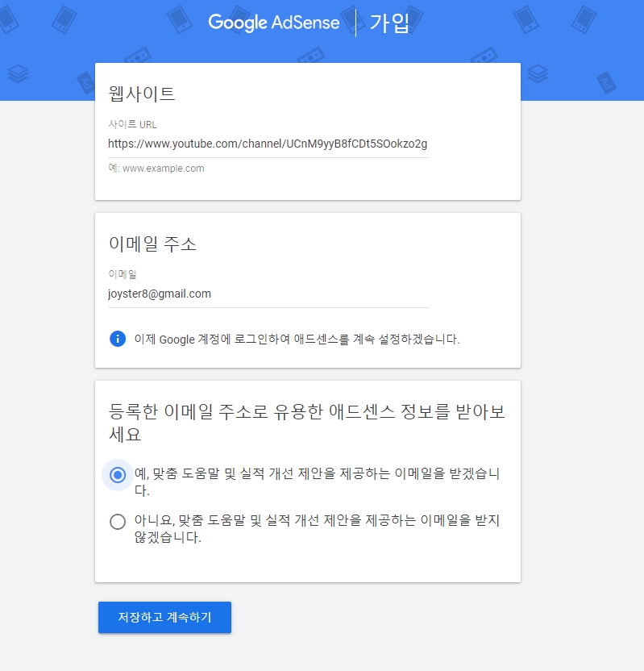The height and width of the screenshot is (671, 644).
Task: Click the 예: www.example.com hint text
Action: 156,169
